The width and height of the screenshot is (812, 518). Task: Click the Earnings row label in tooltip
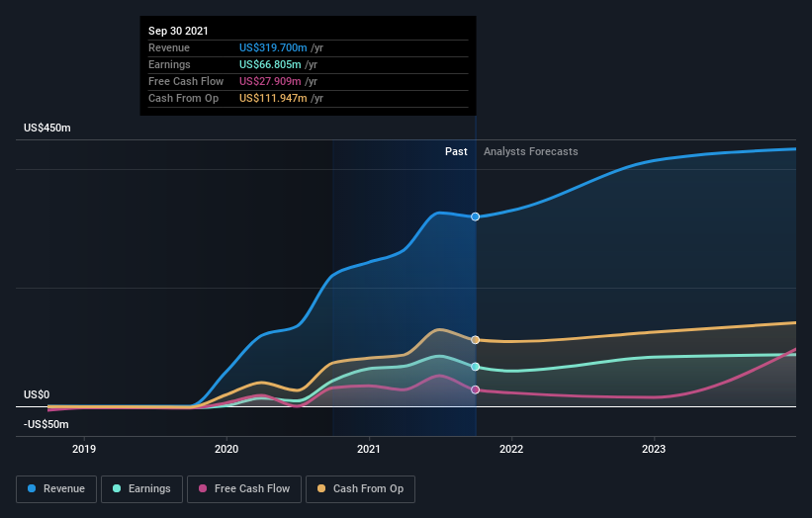pos(169,64)
